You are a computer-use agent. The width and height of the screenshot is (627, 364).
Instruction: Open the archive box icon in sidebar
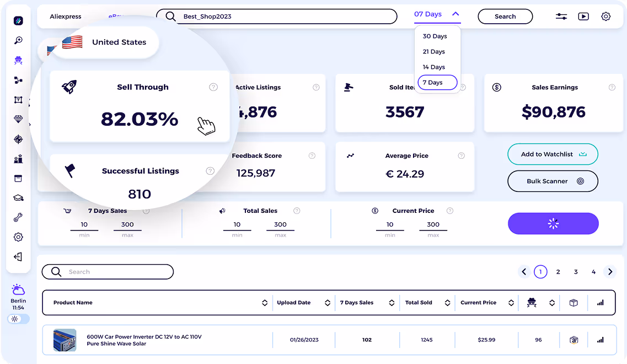click(18, 178)
